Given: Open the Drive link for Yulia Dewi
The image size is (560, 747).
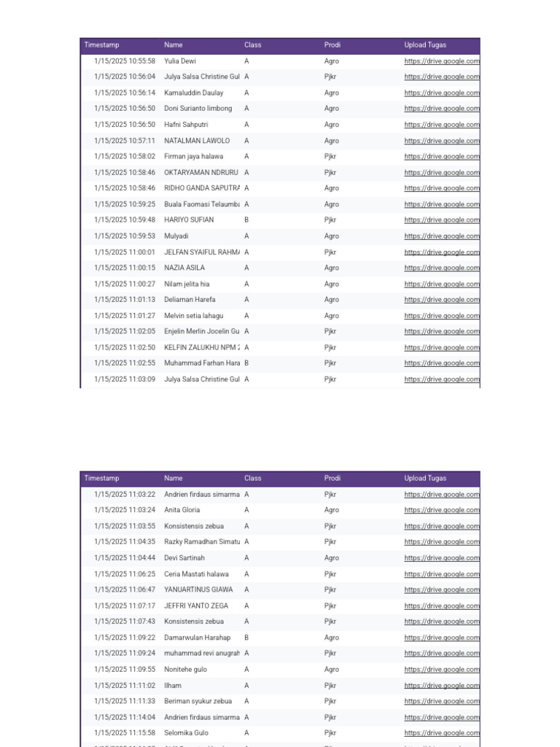Looking at the screenshot, I should [x=442, y=61].
